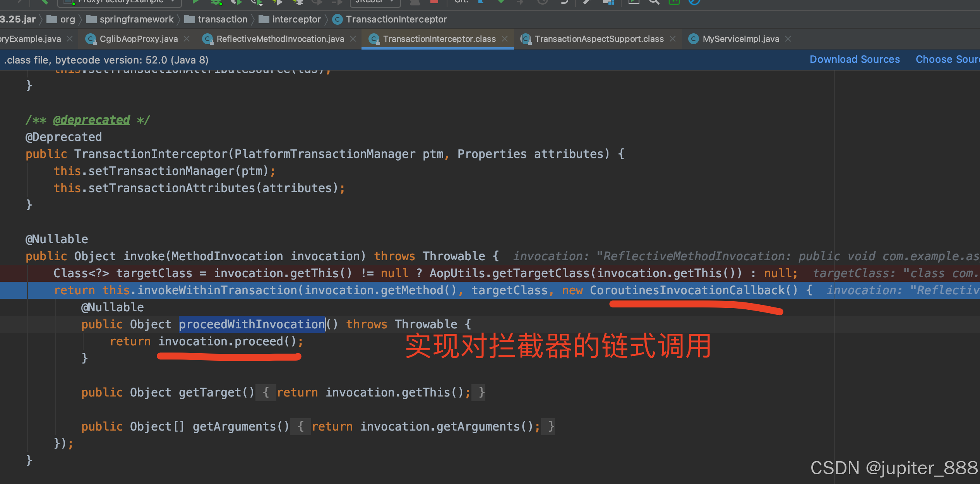Viewport: 980px width, 484px height.
Task: Close the TransactionInterceptor.class tab
Action: tap(505, 39)
